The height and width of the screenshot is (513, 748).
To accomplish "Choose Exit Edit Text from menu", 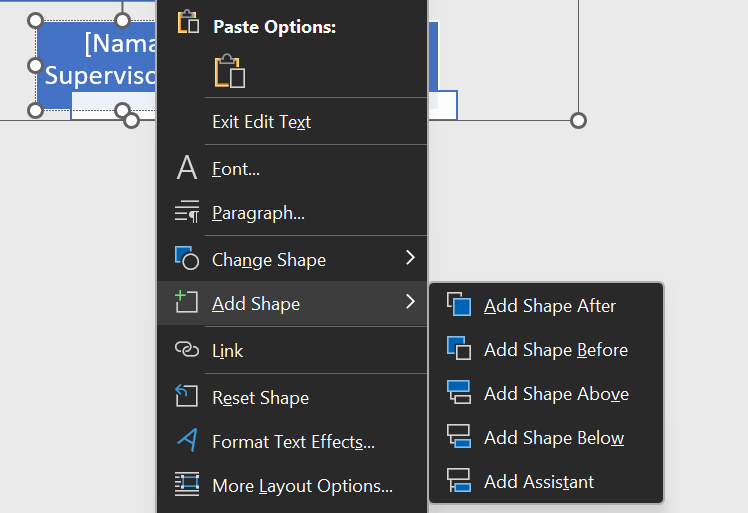I will click(261, 122).
